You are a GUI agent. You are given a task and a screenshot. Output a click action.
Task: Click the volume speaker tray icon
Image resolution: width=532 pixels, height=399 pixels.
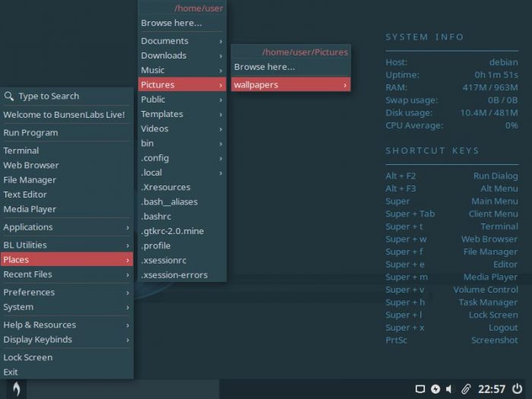449,389
